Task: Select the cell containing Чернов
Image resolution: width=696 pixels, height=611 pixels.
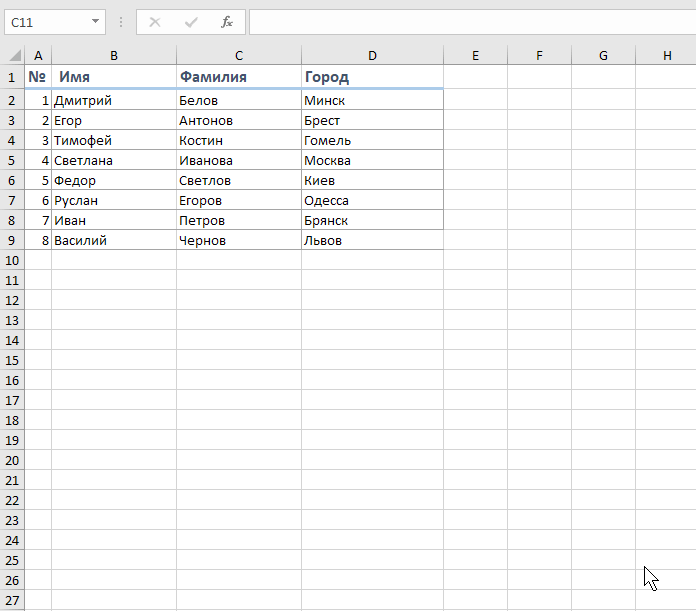Action: coord(239,240)
